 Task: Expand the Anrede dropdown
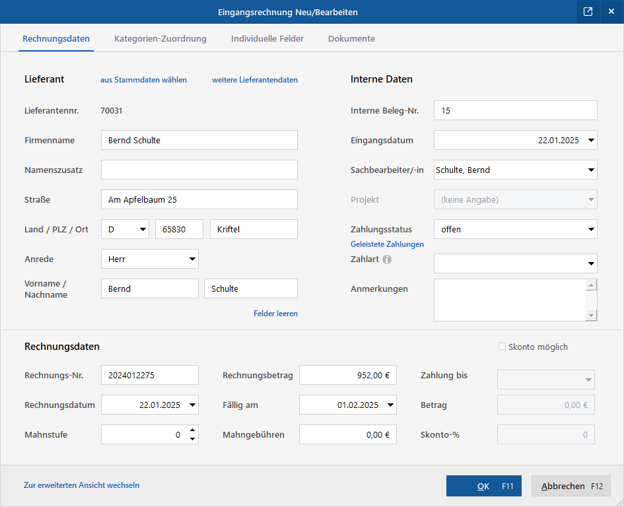pyautogui.click(x=192, y=260)
